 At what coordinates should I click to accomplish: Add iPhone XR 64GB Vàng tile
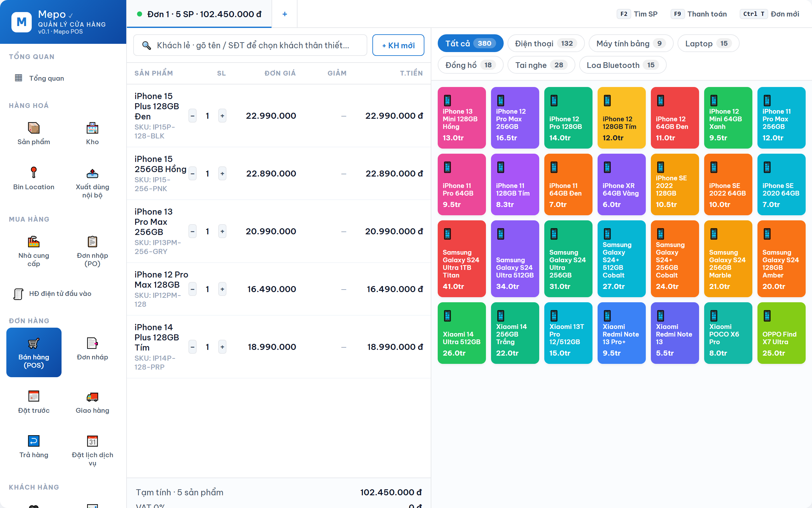pyautogui.click(x=621, y=184)
